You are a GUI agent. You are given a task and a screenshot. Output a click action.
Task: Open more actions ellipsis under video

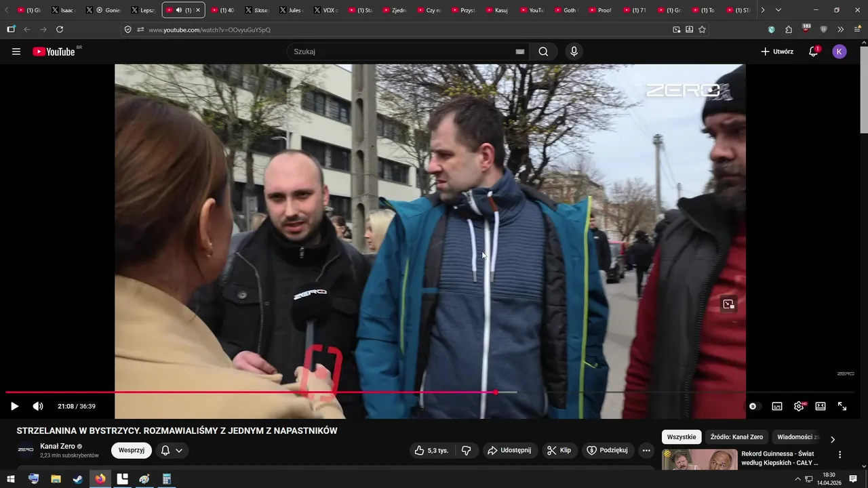coord(646,450)
